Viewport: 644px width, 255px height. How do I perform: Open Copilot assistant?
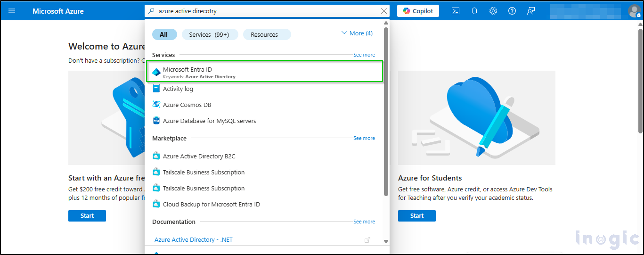point(418,11)
